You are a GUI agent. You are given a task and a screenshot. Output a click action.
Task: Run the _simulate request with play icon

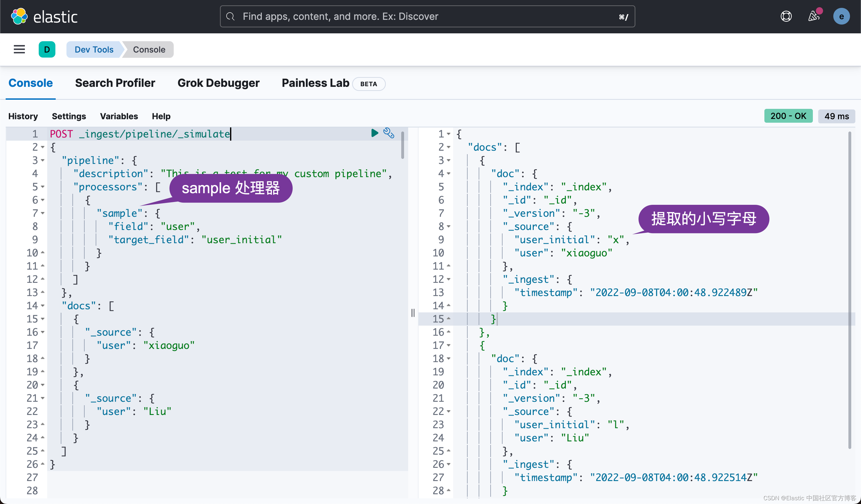pyautogui.click(x=374, y=133)
